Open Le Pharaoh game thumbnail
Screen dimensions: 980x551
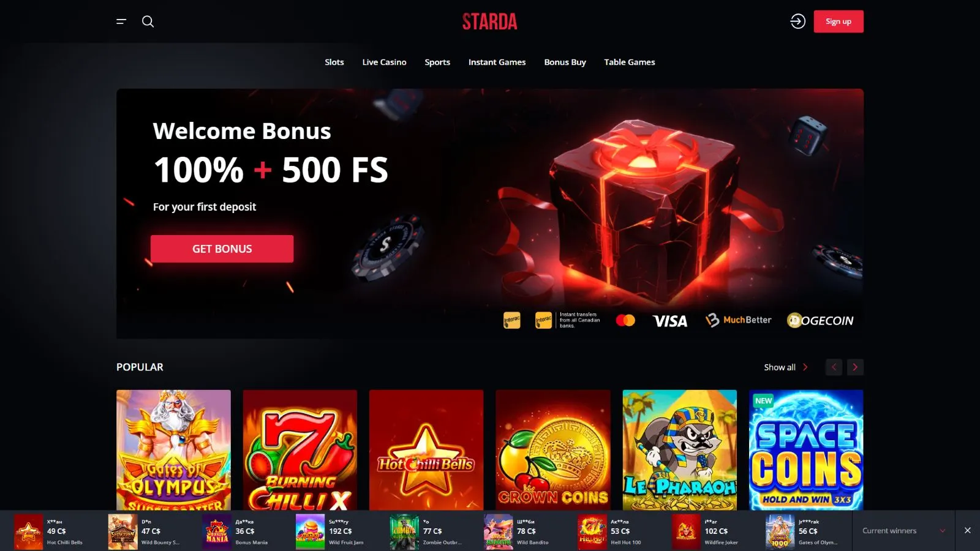click(x=679, y=450)
